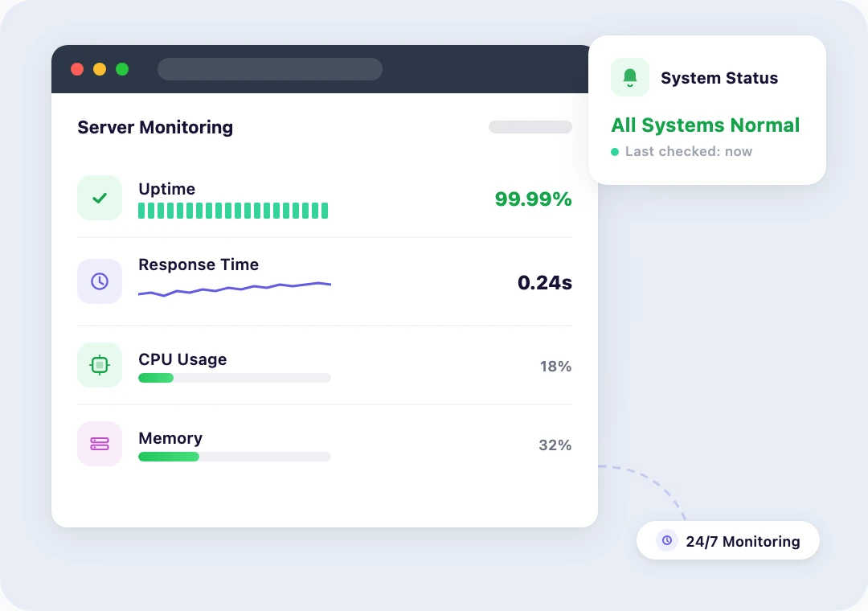The width and height of the screenshot is (868, 611).
Task: Expand the Response Time metric row
Action: [x=325, y=281]
